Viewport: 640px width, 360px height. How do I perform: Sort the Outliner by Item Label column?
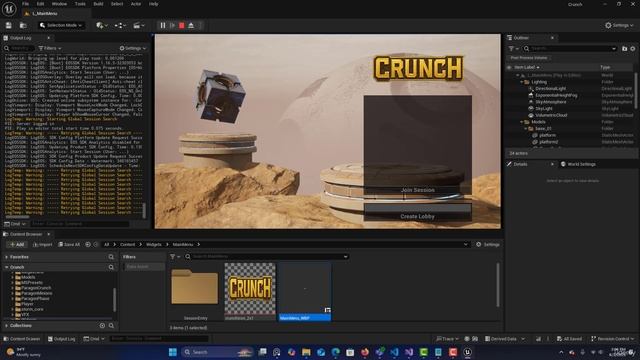[527, 67]
